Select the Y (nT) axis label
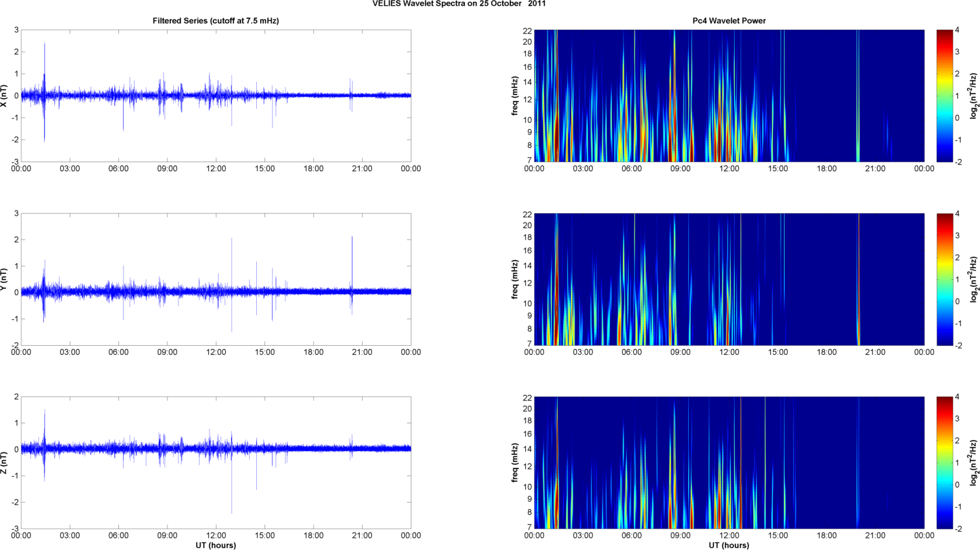 point(5,279)
